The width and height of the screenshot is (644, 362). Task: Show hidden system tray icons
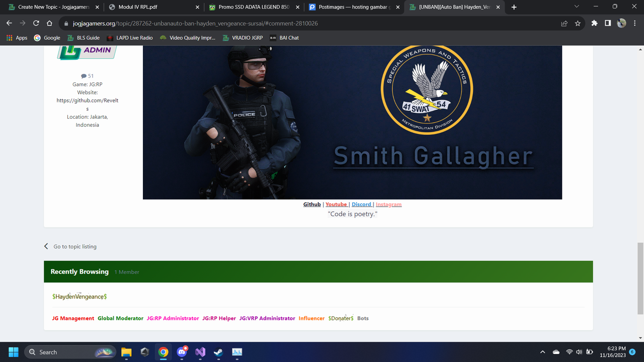point(542,352)
